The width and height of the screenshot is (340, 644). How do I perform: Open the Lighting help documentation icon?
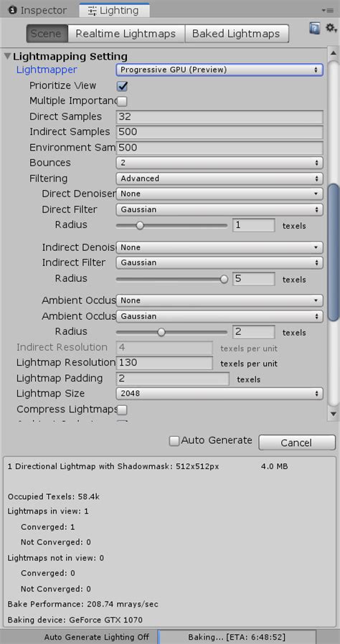click(315, 29)
